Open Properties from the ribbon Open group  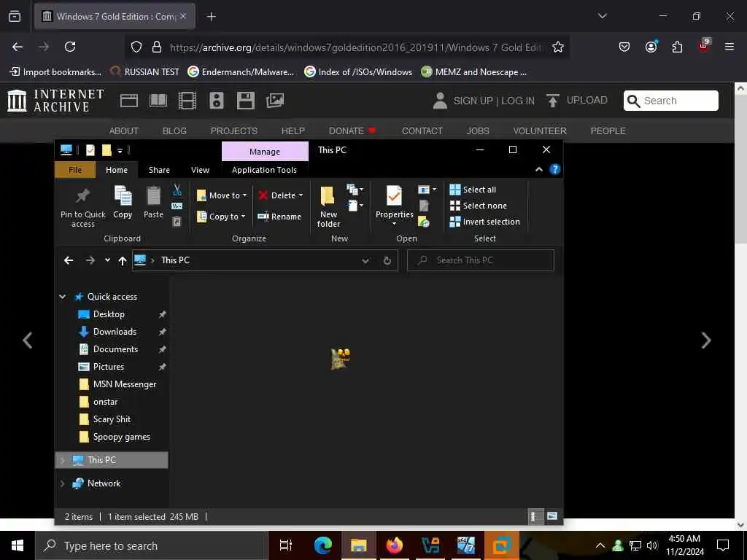point(395,206)
